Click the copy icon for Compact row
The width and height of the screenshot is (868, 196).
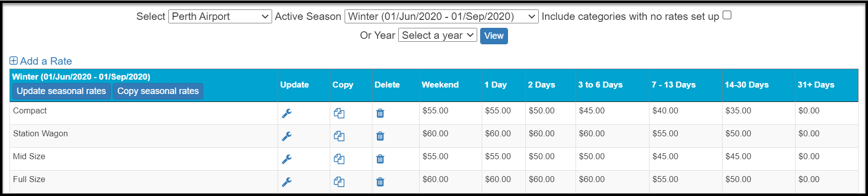tap(339, 113)
